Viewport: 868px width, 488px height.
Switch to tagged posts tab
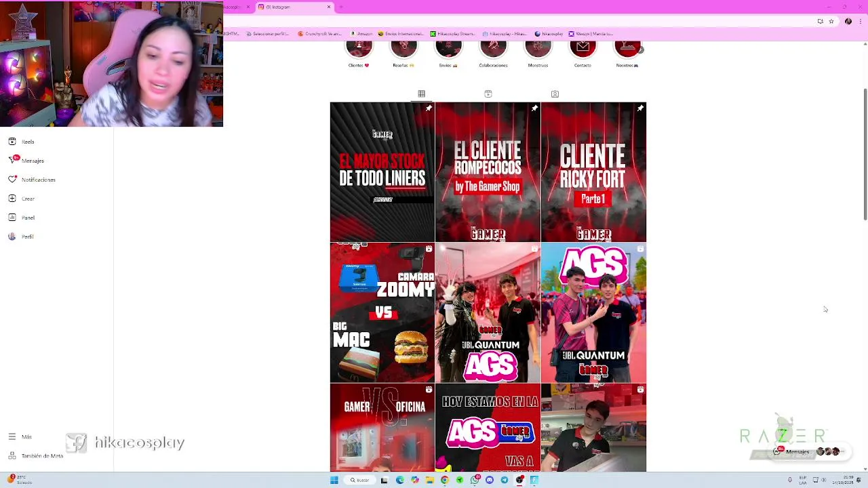(555, 94)
